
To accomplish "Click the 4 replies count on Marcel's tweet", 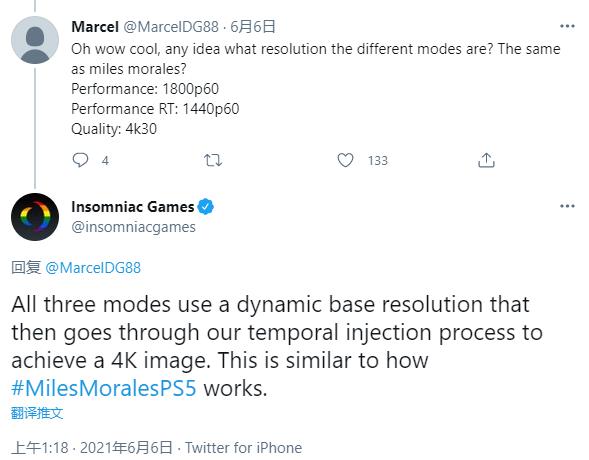I will pos(105,161).
